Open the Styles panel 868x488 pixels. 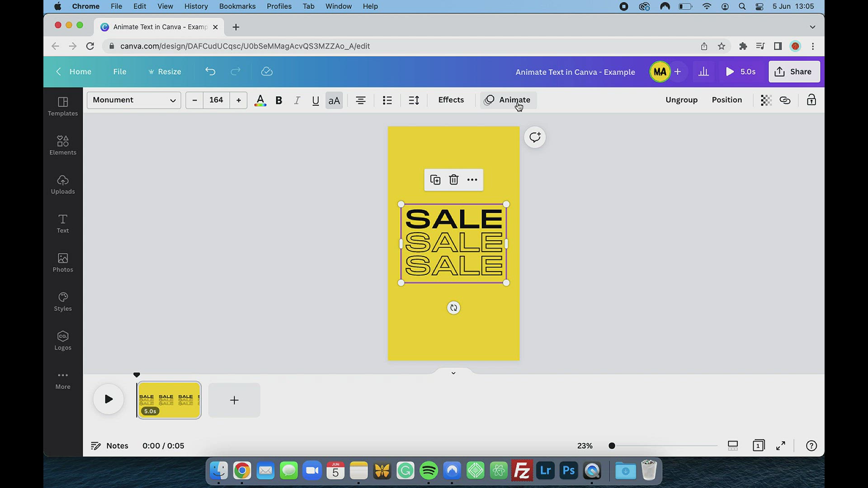[63, 302]
